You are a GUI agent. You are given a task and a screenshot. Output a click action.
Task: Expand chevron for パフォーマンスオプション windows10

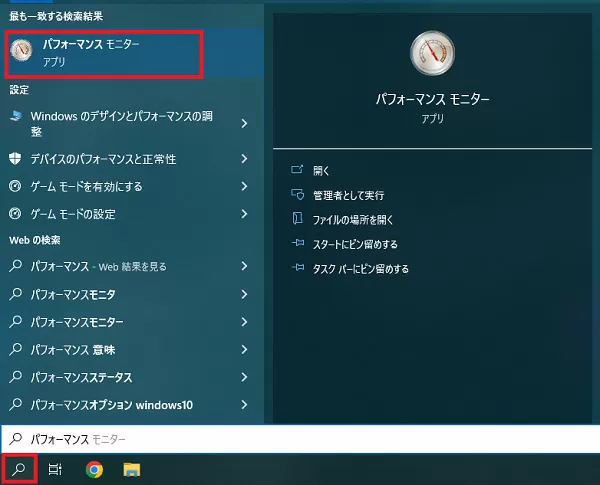click(x=244, y=404)
